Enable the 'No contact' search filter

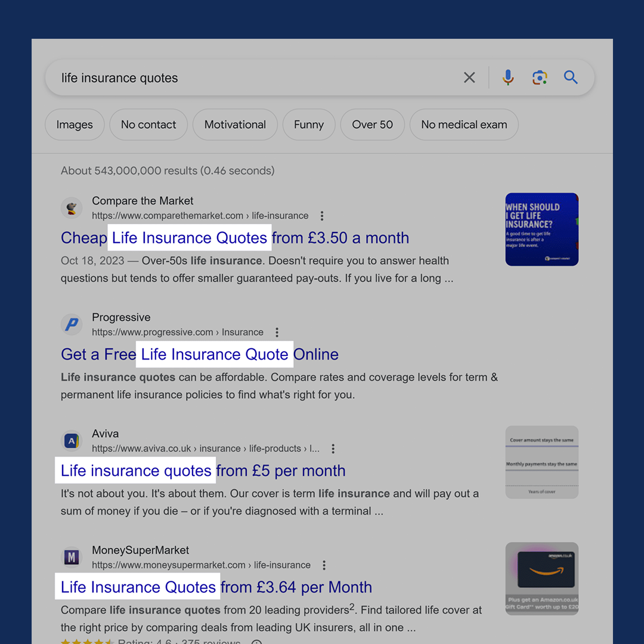pyautogui.click(x=148, y=125)
